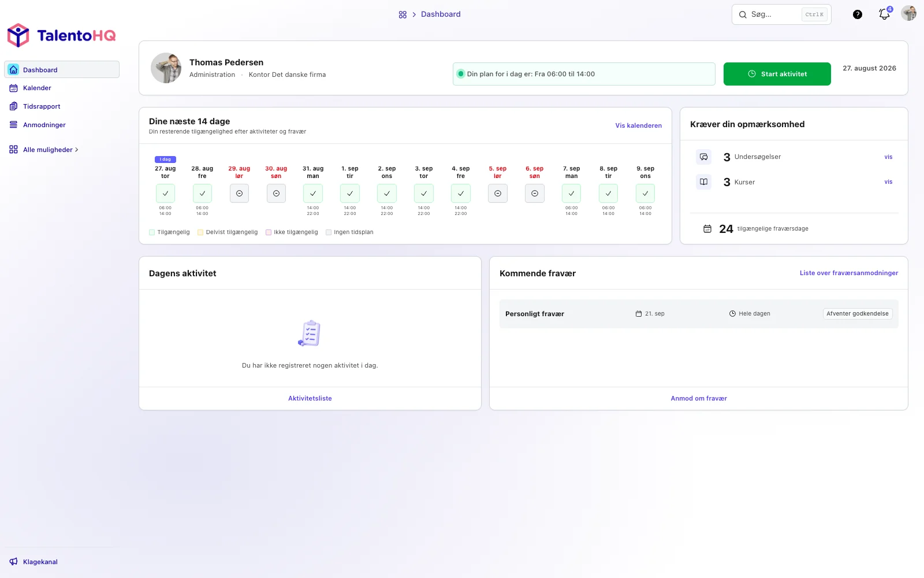This screenshot has height=578, width=924.
Task: Click Thomas Pedersen profile photo
Action: coord(166,68)
